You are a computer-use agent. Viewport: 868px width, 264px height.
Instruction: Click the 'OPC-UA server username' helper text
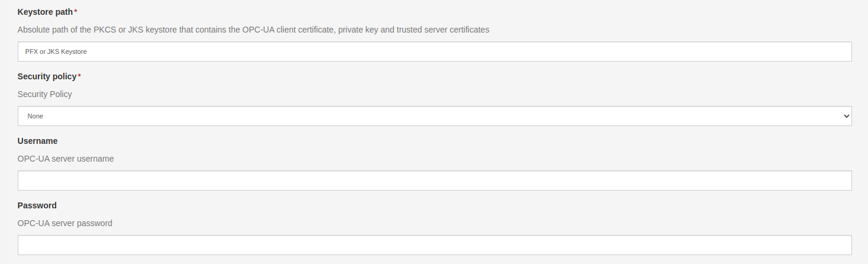click(x=66, y=159)
